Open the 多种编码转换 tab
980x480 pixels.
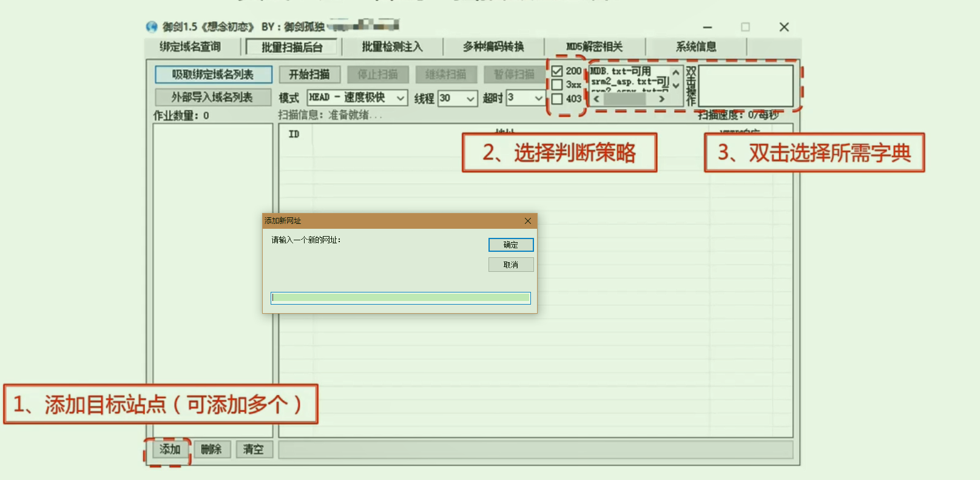tap(493, 47)
